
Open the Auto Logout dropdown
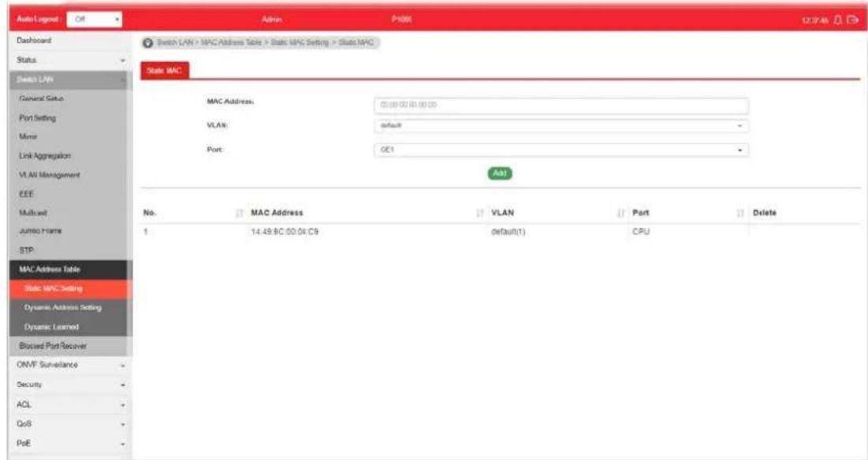[x=95, y=20]
